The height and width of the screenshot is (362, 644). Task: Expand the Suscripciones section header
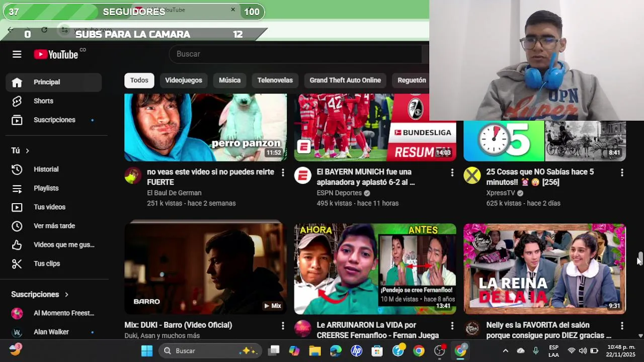point(40,294)
